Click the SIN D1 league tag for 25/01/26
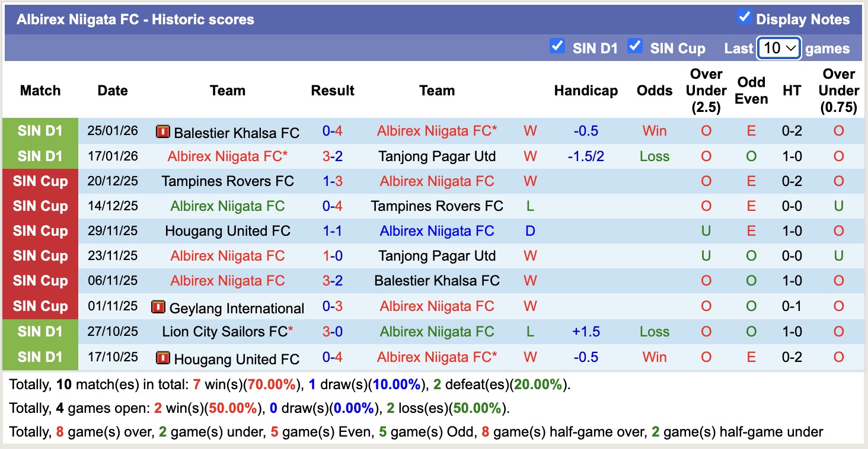The height and width of the screenshot is (449, 868). [40, 131]
